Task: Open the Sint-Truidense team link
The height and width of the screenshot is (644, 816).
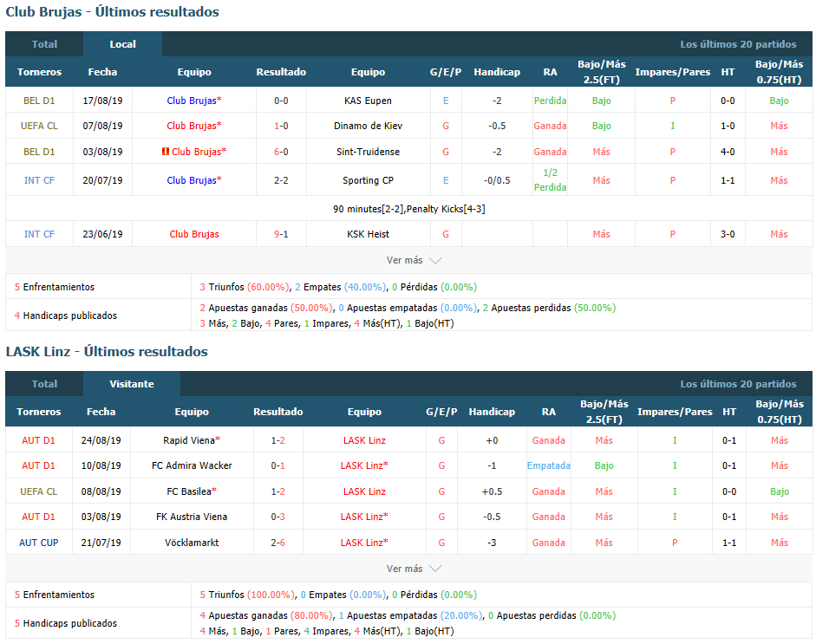Action: tap(368, 152)
